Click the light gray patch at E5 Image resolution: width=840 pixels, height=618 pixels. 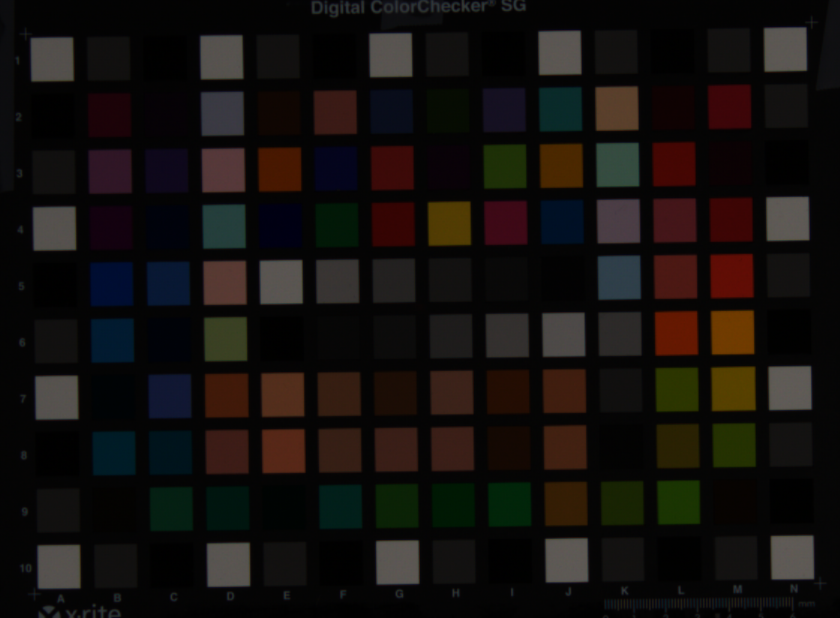281,282
